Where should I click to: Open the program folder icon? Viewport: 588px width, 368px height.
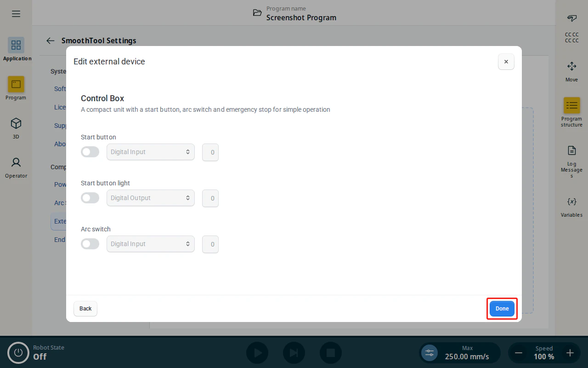point(258,13)
